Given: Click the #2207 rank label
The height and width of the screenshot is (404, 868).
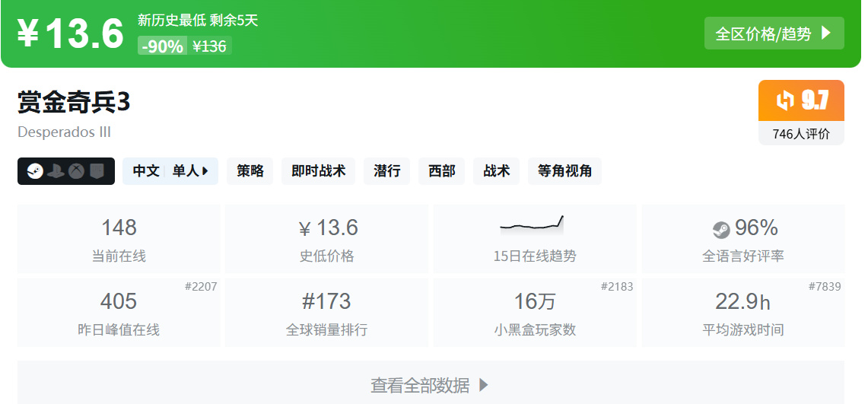Looking at the screenshot, I should (201, 287).
